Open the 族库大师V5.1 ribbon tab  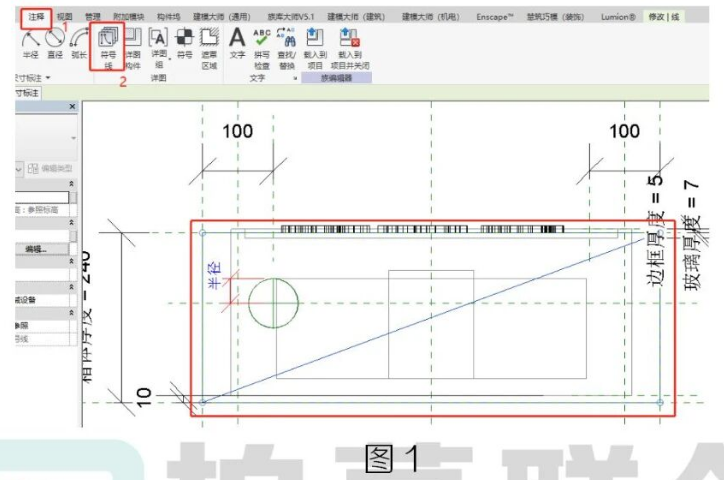pos(290,17)
